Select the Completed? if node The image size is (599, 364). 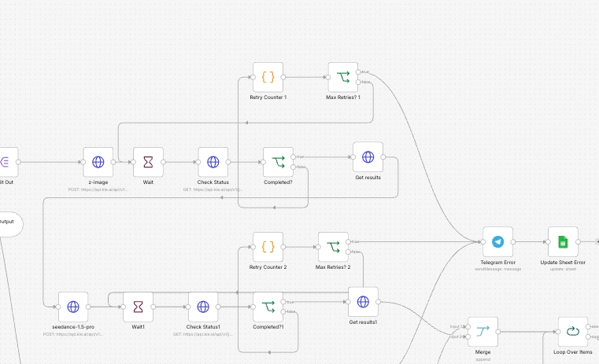tap(278, 162)
